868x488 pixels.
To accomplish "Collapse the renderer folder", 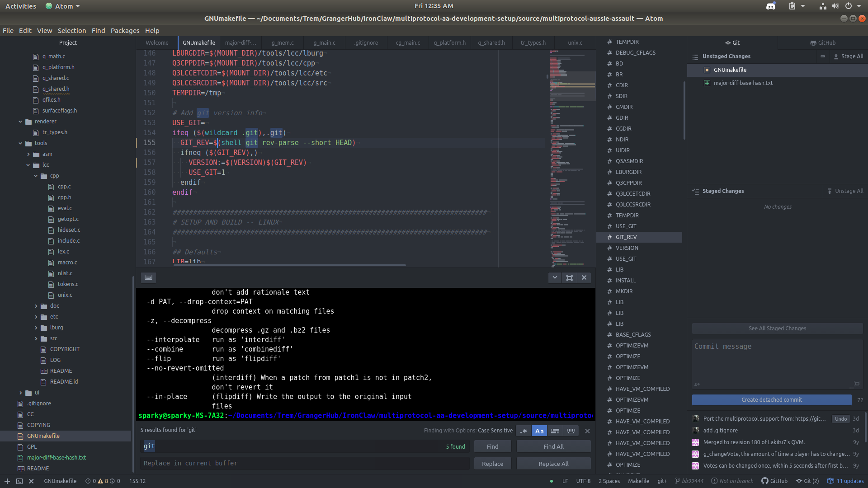I will tap(20, 122).
